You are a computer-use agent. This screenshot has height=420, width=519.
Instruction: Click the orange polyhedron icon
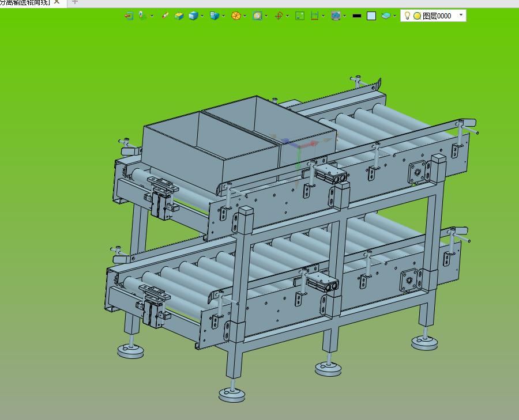click(236, 16)
